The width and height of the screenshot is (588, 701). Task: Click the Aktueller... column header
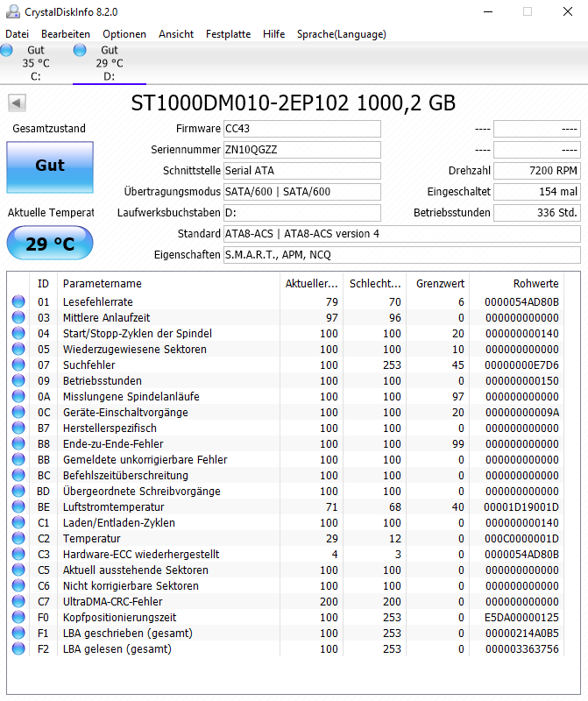tap(311, 283)
